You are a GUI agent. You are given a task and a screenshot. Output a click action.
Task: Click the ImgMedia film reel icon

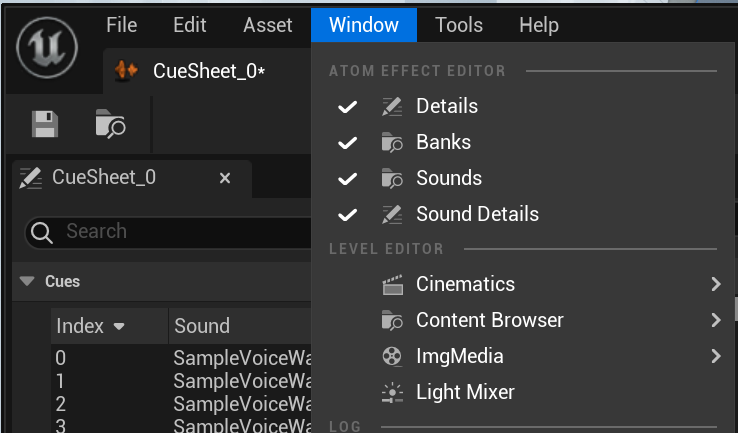(x=392, y=356)
